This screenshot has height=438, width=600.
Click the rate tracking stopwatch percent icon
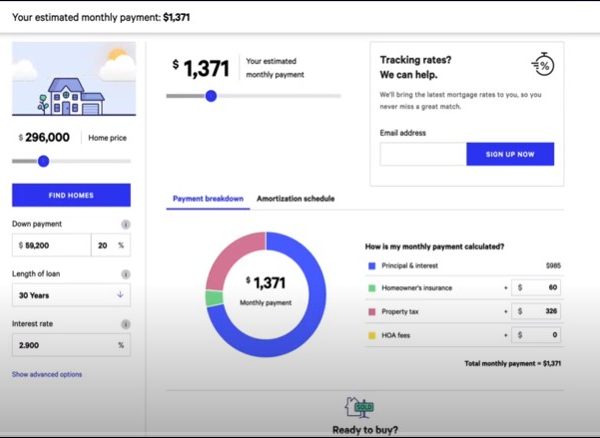pyautogui.click(x=543, y=65)
